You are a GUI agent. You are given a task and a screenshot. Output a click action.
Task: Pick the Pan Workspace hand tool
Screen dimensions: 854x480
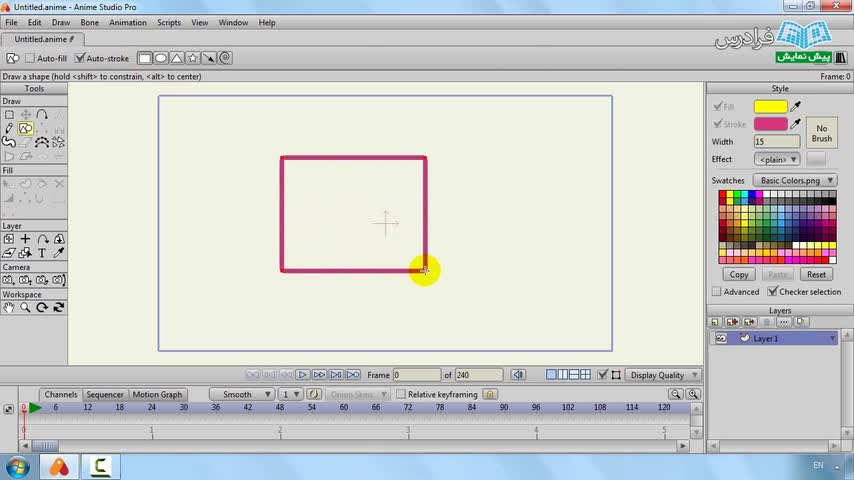pyautogui.click(x=9, y=307)
